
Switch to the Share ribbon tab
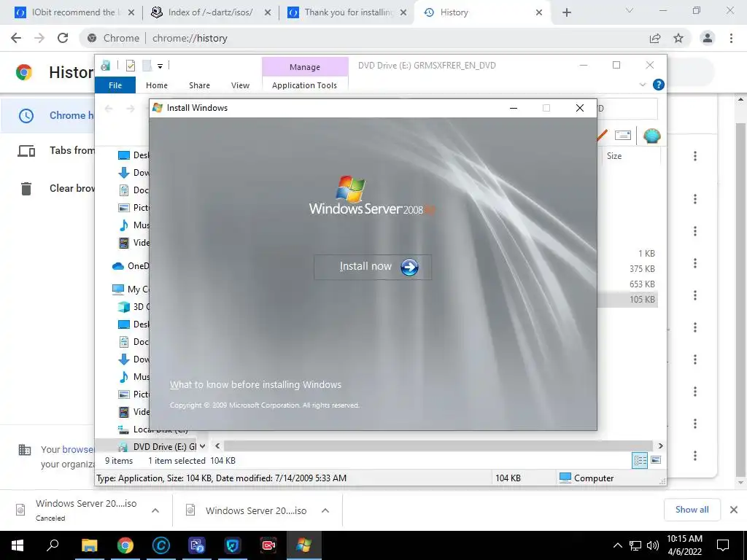199,85
